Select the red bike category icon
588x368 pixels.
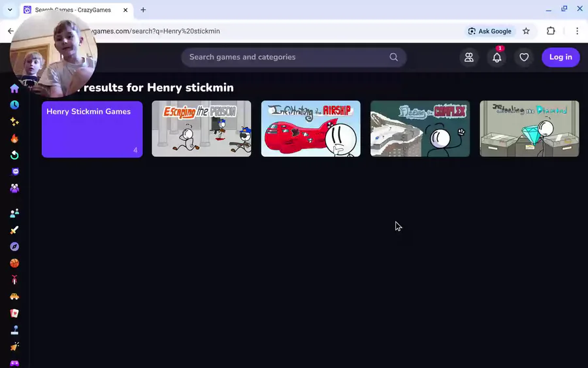point(14,280)
